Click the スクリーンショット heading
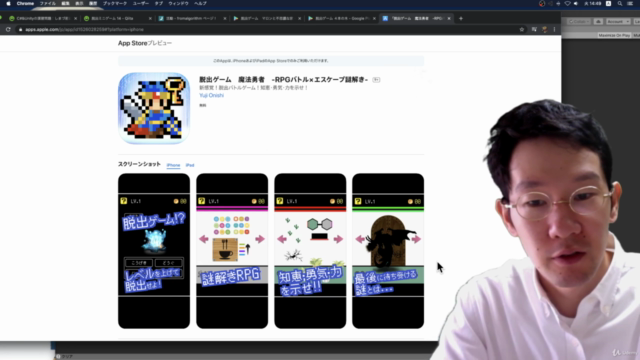The width and height of the screenshot is (640, 360). (x=139, y=164)
